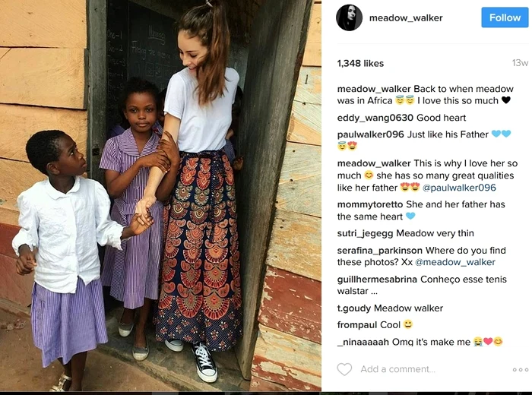
Task: Click the heart like icon
Action: 344,369
